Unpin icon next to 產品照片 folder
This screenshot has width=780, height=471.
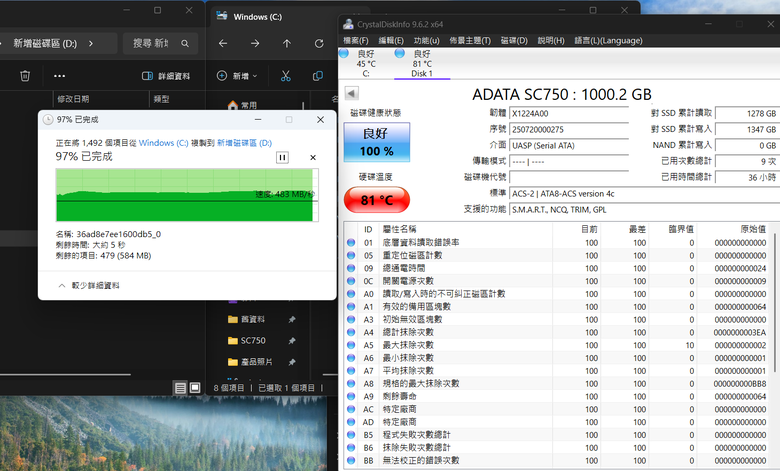(x=292, y=363)
